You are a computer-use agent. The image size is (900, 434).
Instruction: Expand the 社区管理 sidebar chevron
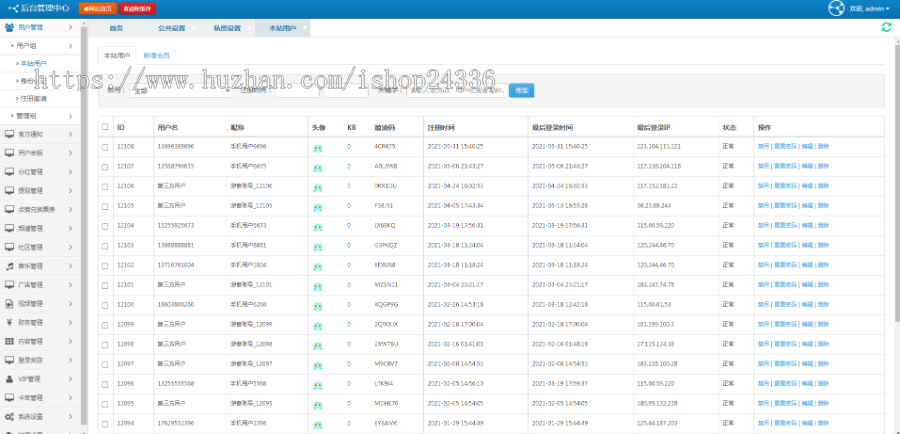click(70, 247)
